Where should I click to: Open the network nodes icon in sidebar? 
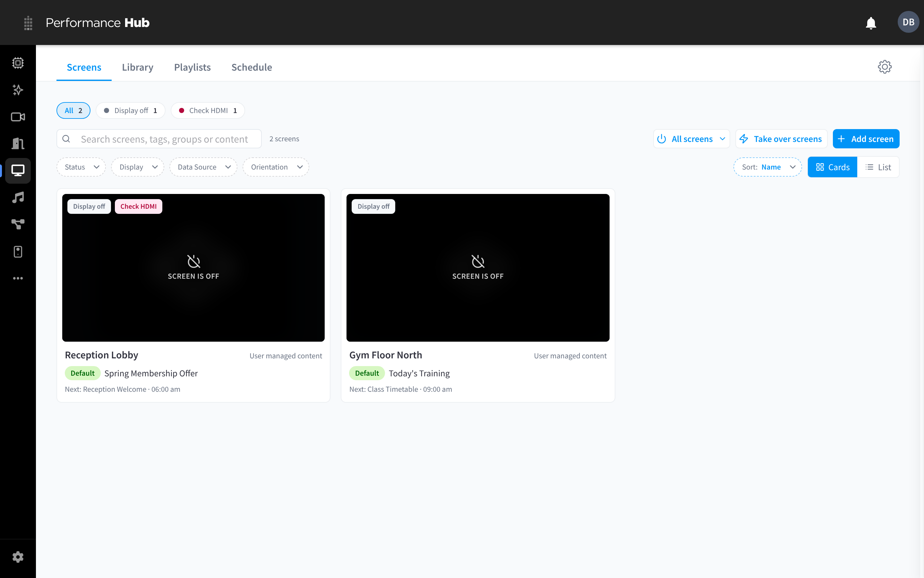(18, 224)
